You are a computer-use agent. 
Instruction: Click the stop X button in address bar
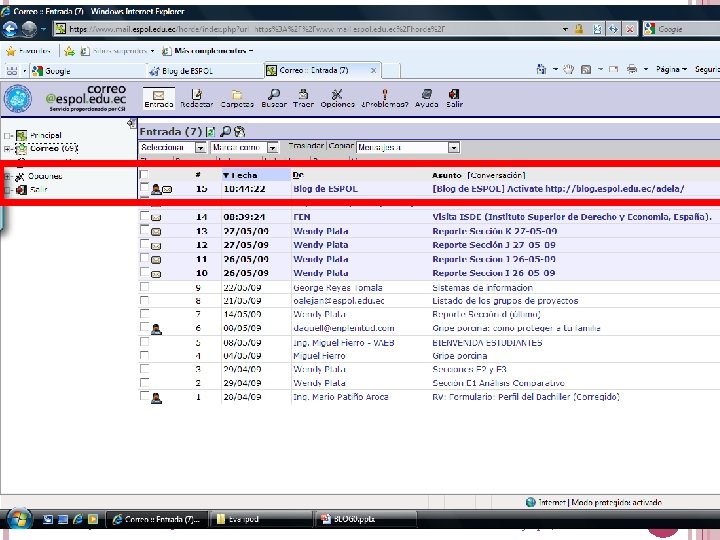tap(630, 29)
